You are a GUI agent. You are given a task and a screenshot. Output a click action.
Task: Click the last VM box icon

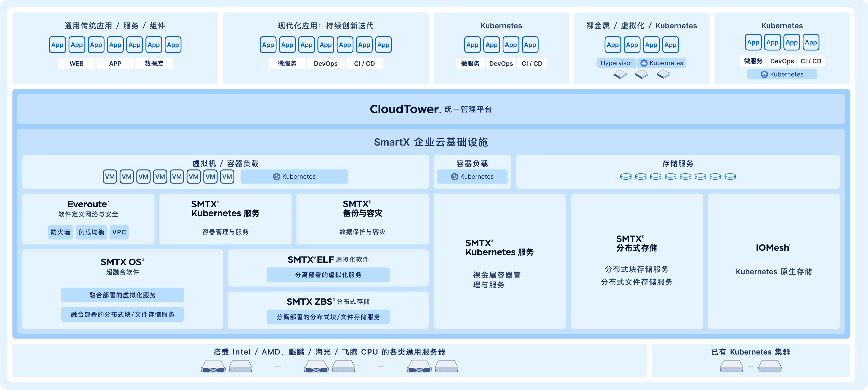click(x=227, y=176)
